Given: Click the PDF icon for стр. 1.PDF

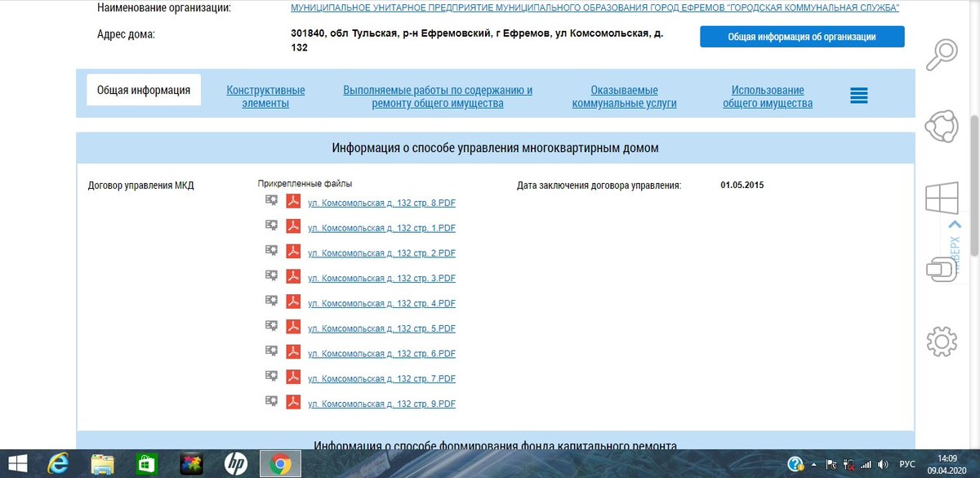Looking at the screenshot, I should [293, 226].
